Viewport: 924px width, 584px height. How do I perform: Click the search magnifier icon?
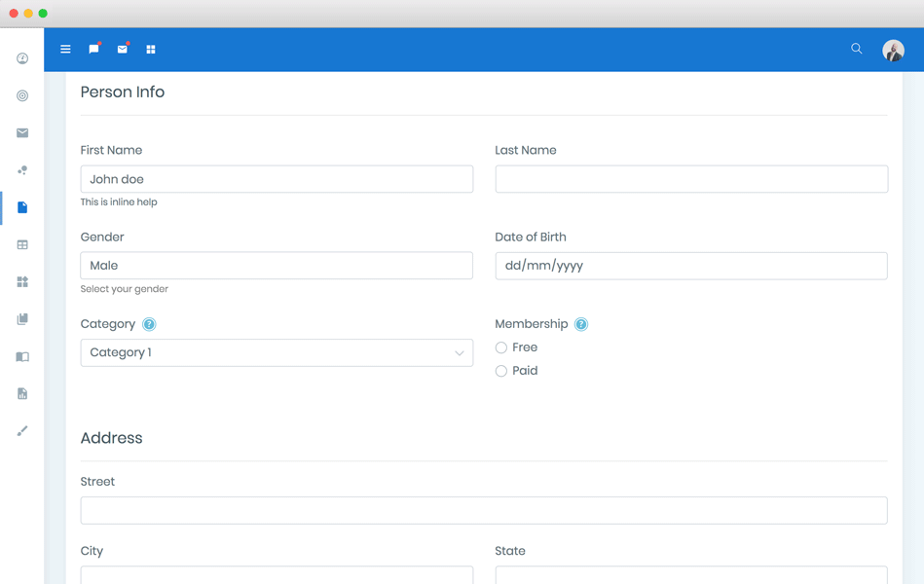[856, 49]
